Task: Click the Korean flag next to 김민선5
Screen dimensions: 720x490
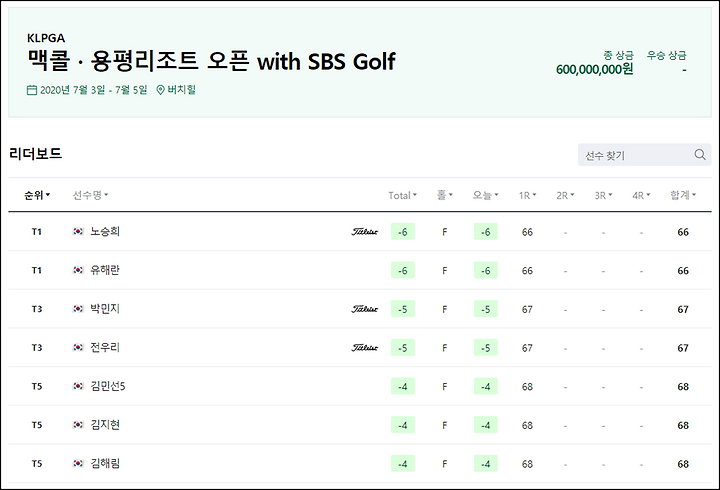Action: click(x=78, y=386)
